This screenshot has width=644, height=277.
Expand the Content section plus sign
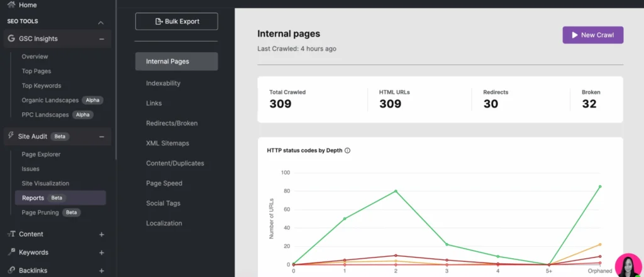(x=101, y=234)
